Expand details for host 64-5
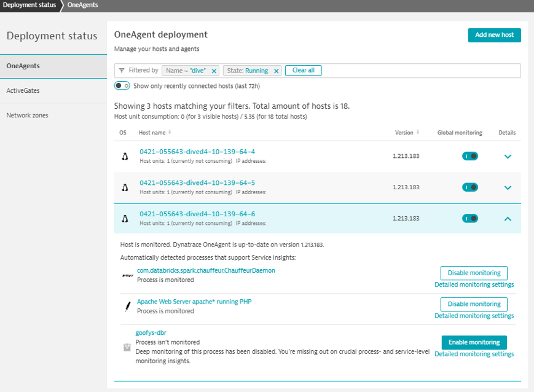This screenshot has height=392, width=534. tap(508, 187)
